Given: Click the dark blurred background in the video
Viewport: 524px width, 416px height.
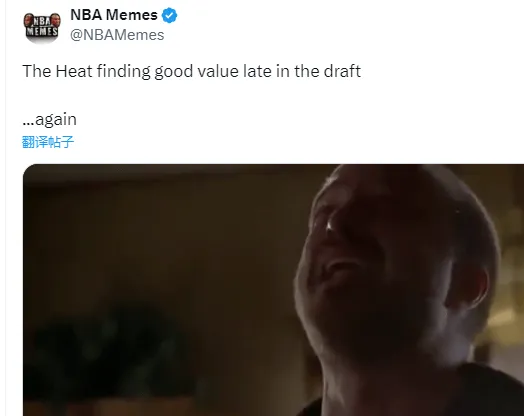Looking at the screenshot, I should pyautogui.click(x=150, y=267).
